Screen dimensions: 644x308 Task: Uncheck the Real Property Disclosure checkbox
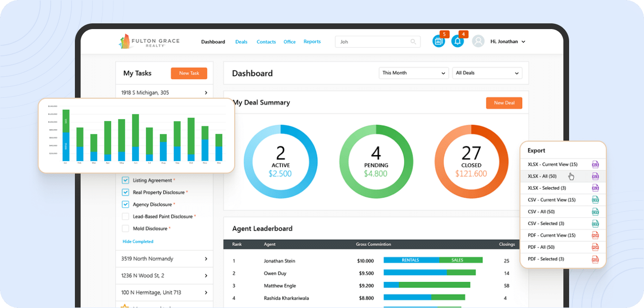tap(125, 192)
